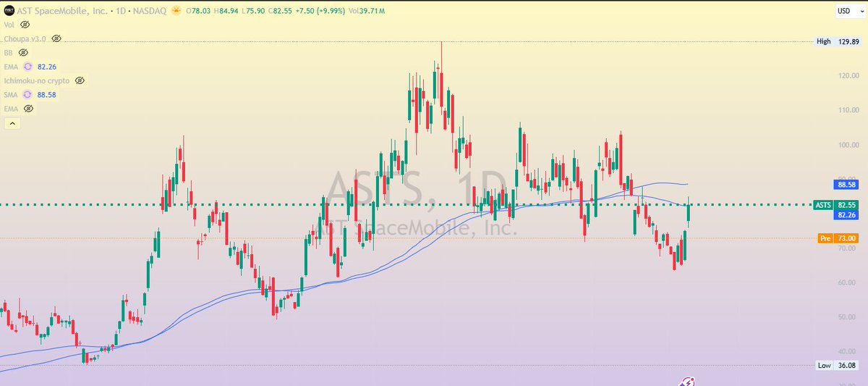Image resolution: width=868 pixels, height=386 pixels.
Task: Select the Vol indicator label
Action: [10, 25]
